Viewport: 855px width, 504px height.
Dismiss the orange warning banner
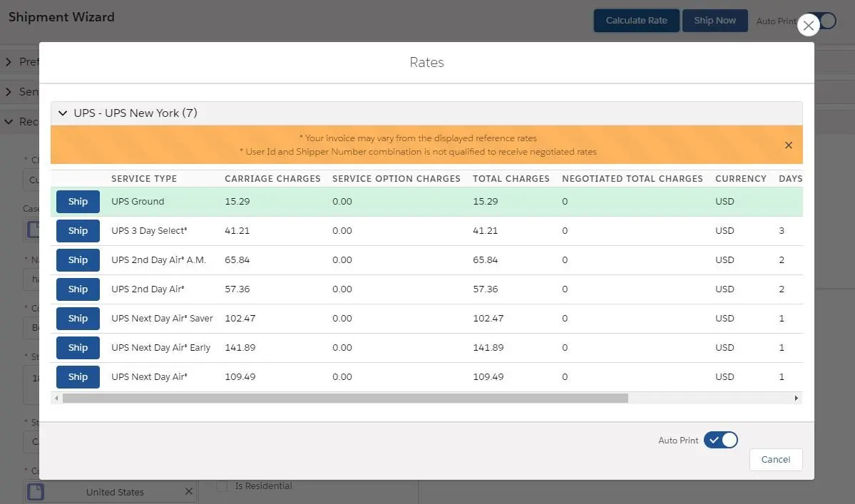(x=789, y=145)
